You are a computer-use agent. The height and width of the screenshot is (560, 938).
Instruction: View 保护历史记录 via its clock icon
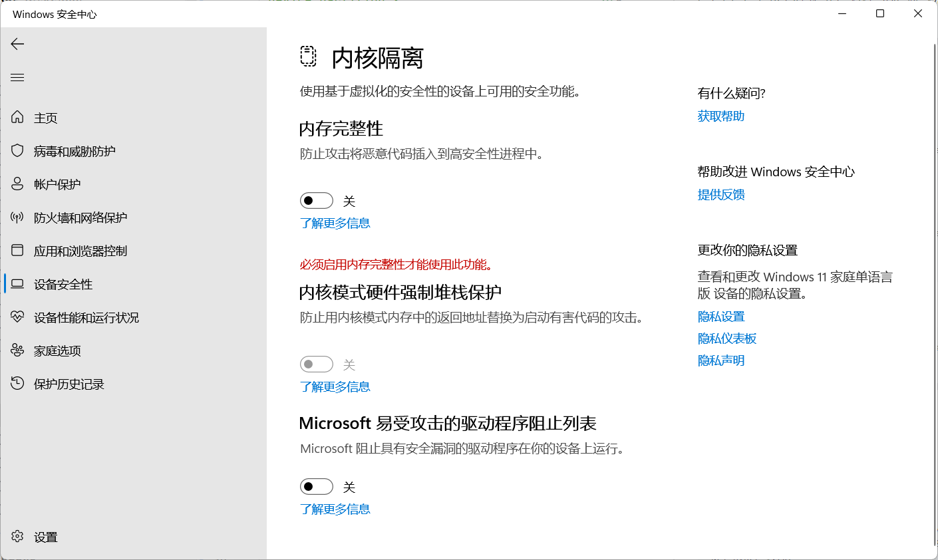coord(17,384)
